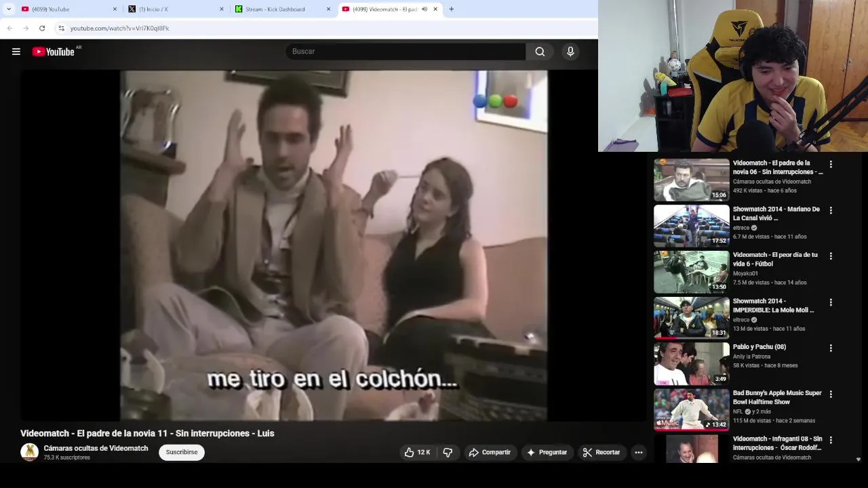This screenshot has width=868, height=488.
Task: Go back in browser history
Action: point(9,28)
